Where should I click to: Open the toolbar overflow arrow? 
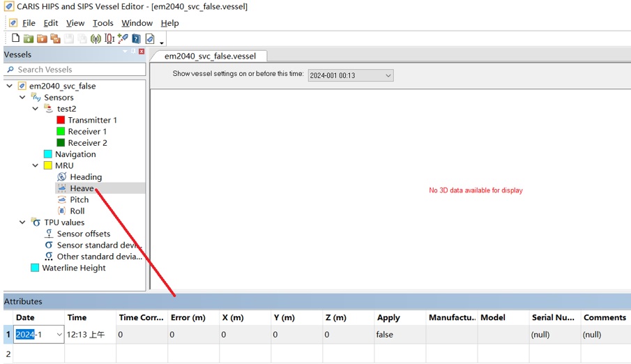pyautogui.click(x=161, y=43)
